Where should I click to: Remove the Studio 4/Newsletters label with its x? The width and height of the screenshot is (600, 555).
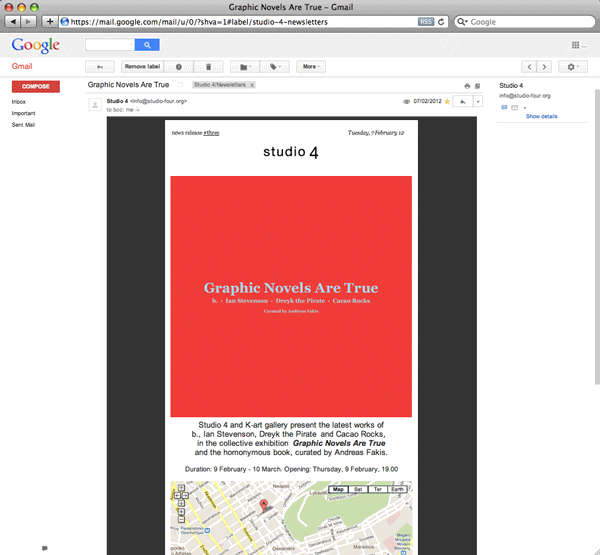(x=252, y=85)
